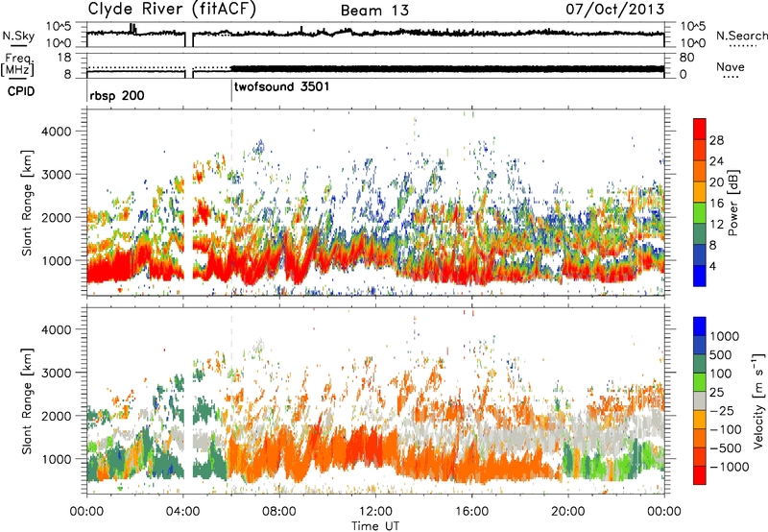Click the noise spike near 02:00 in N.Sky plot
The width and height of the screenshot is (768, 532).
click(132, 29)
